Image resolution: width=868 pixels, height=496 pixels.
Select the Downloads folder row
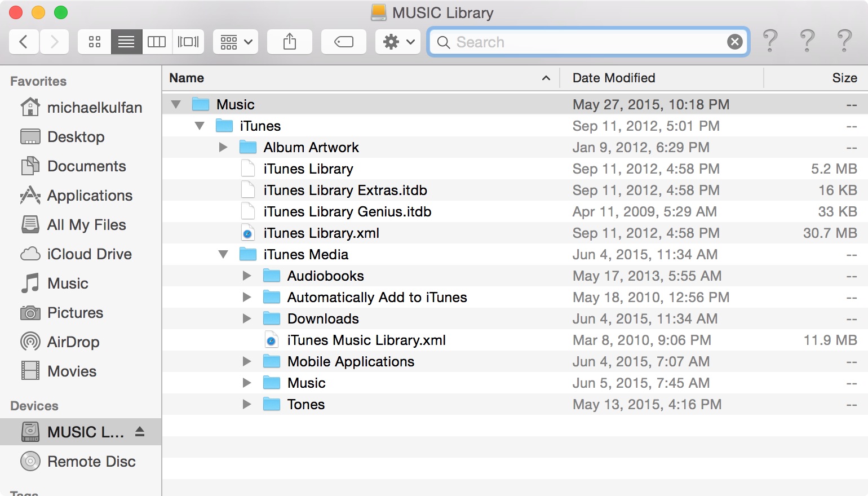[515, 319]
